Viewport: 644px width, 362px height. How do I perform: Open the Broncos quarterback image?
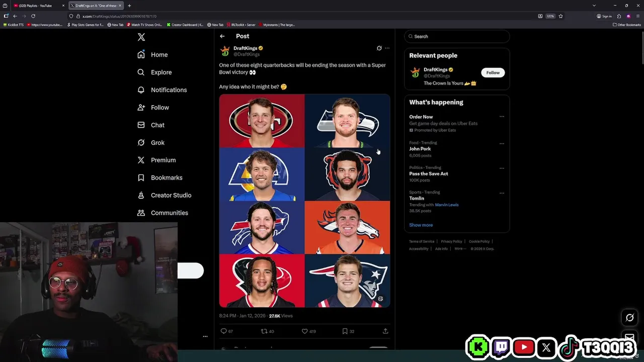(x=348, y=227)
